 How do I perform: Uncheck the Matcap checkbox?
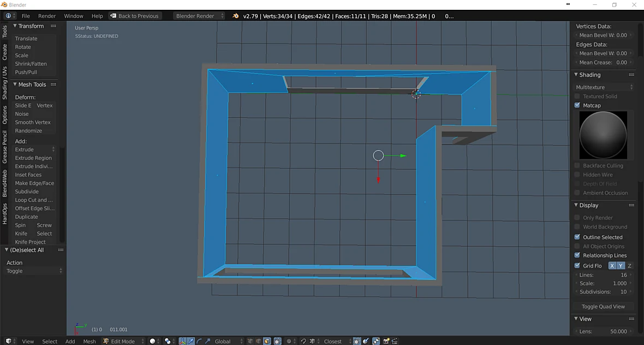click(x=577, y=105)
